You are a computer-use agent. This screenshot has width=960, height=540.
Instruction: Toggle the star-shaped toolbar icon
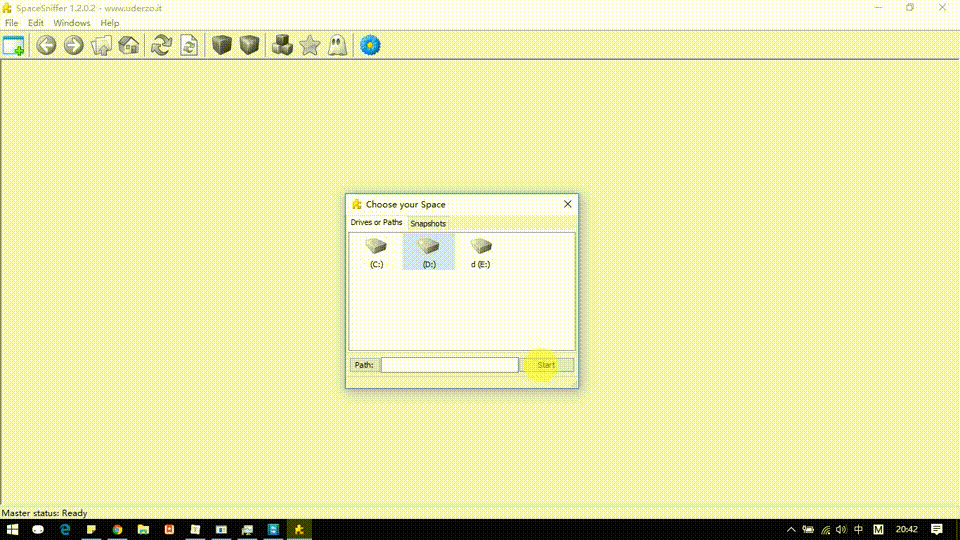(x=311, y=46)
